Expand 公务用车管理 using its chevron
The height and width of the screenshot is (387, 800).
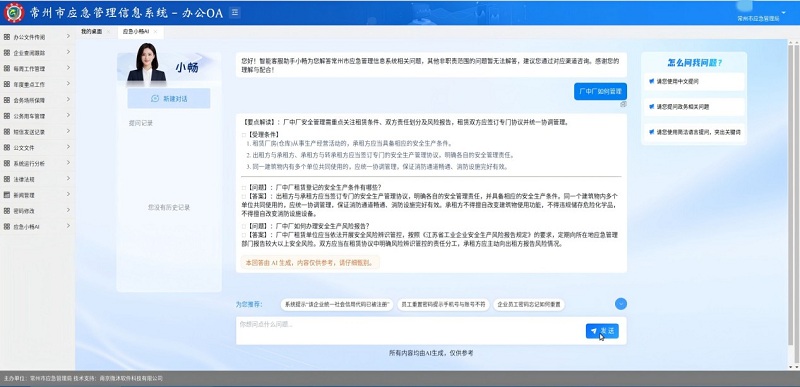[68, 115]
